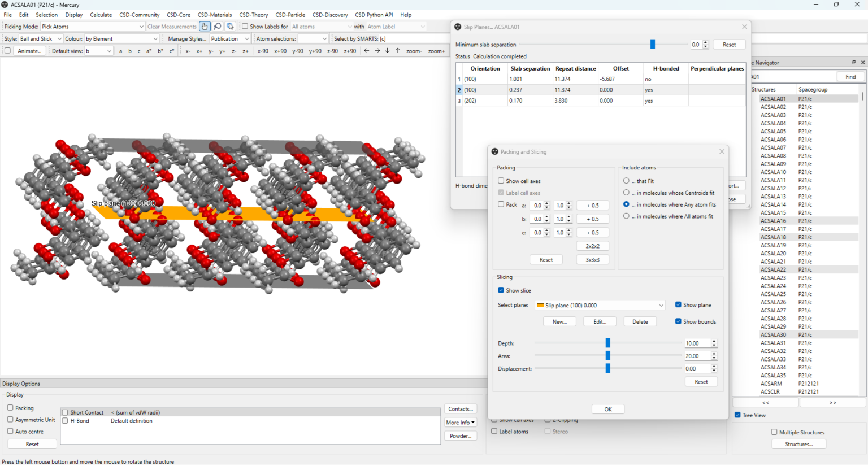Click the left rotation arrow icon
The width and height of the screenshot is (868, 466).
(x=367, y=51)
